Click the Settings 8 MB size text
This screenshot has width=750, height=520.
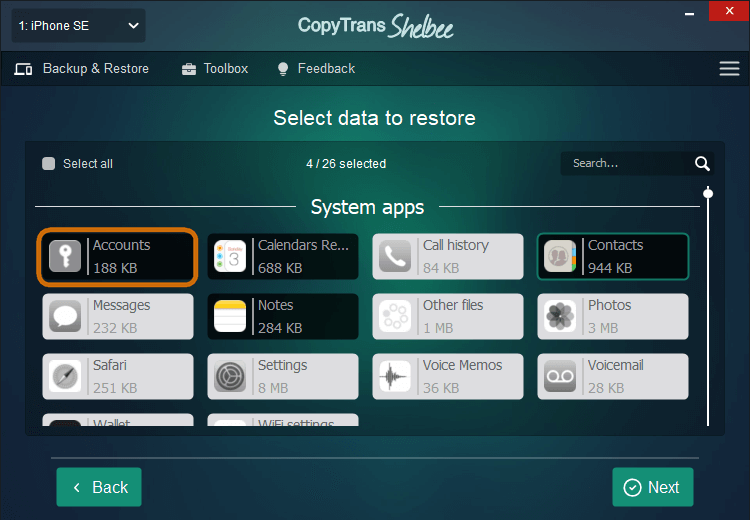273,388
